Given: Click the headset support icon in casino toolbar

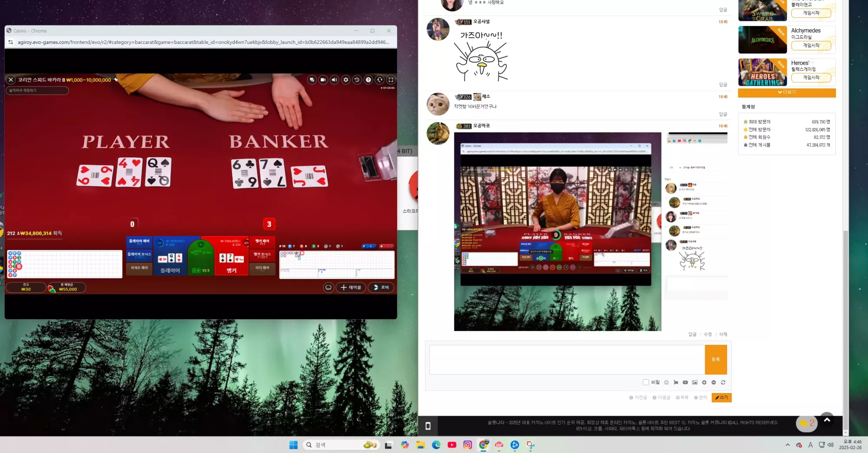Looking at the screenshot, I should pos(380,80).
